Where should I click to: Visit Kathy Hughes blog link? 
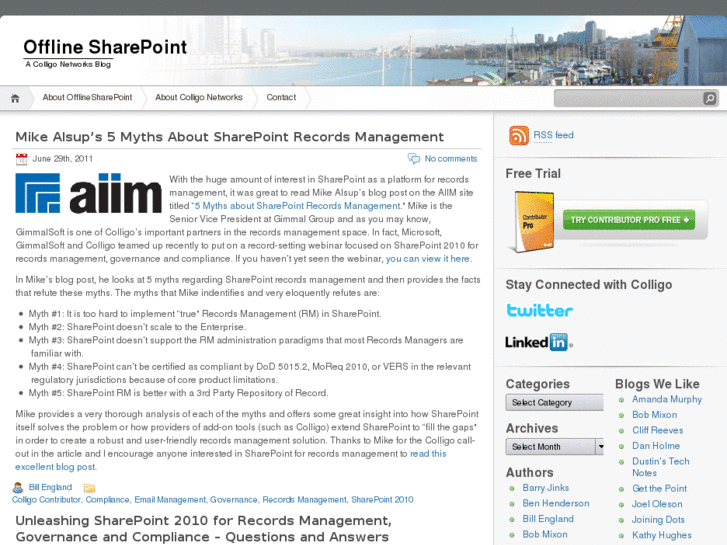click(662, 535)
